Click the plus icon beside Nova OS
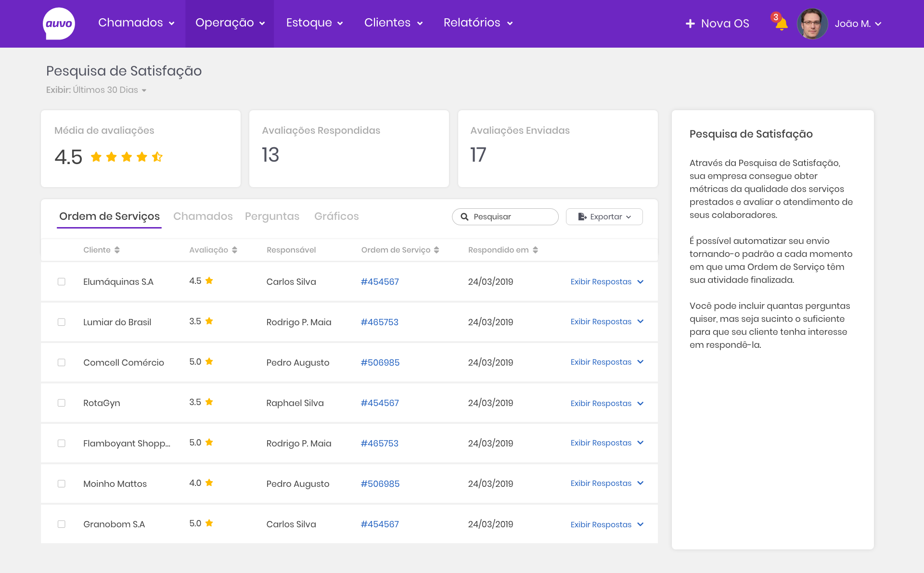924x573 pixels. point(690,24)
